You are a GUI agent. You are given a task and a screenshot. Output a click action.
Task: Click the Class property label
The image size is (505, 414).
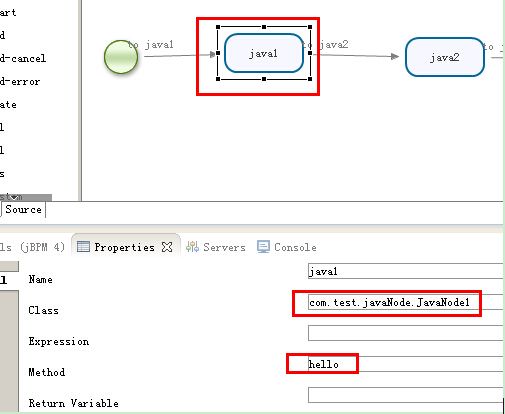click(43, 310)
